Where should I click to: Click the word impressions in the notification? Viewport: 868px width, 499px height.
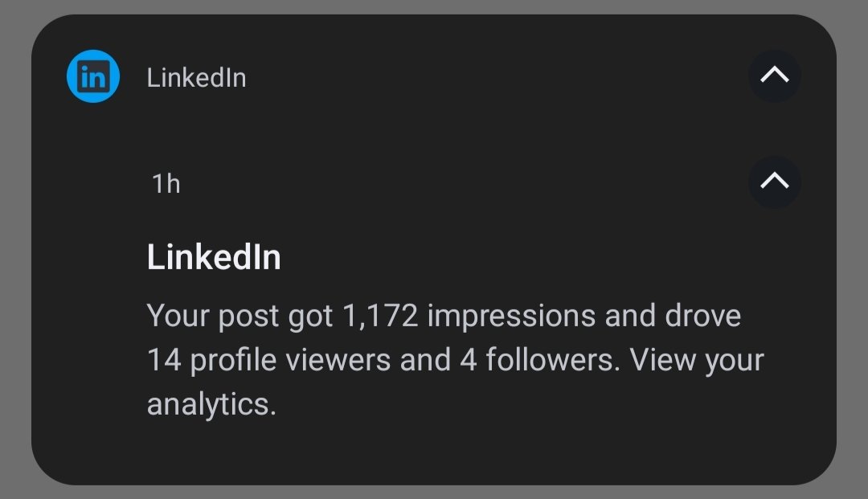511,316
